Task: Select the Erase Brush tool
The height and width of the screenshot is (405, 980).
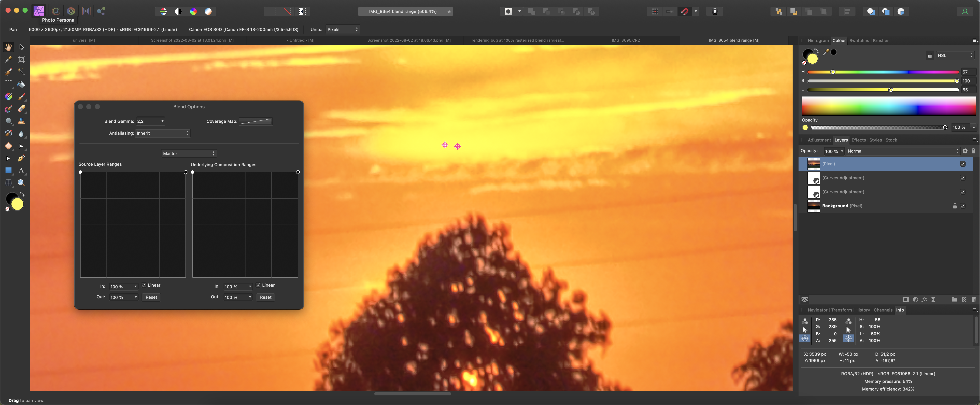Action: pyautogui.click(x=21, y=109)
